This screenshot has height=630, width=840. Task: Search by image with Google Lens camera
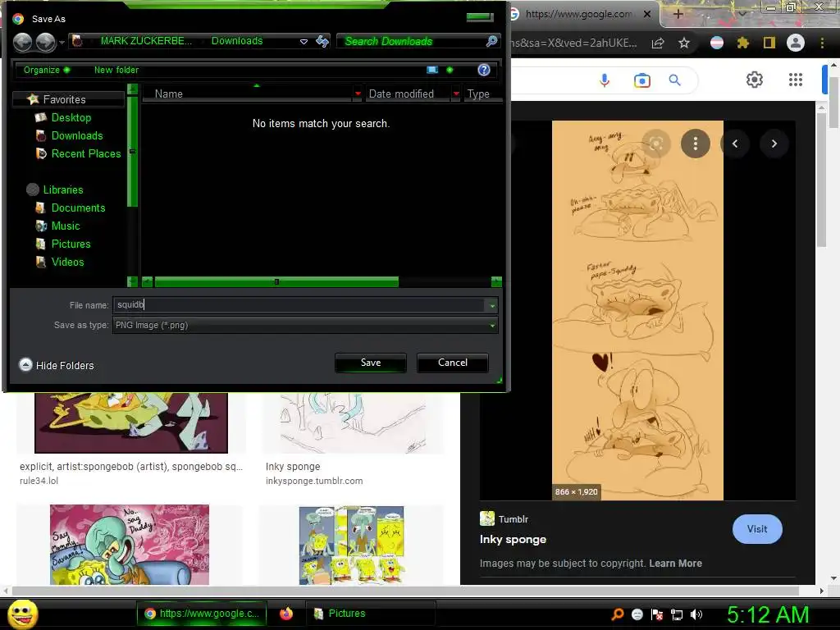(x=641, y=80)
